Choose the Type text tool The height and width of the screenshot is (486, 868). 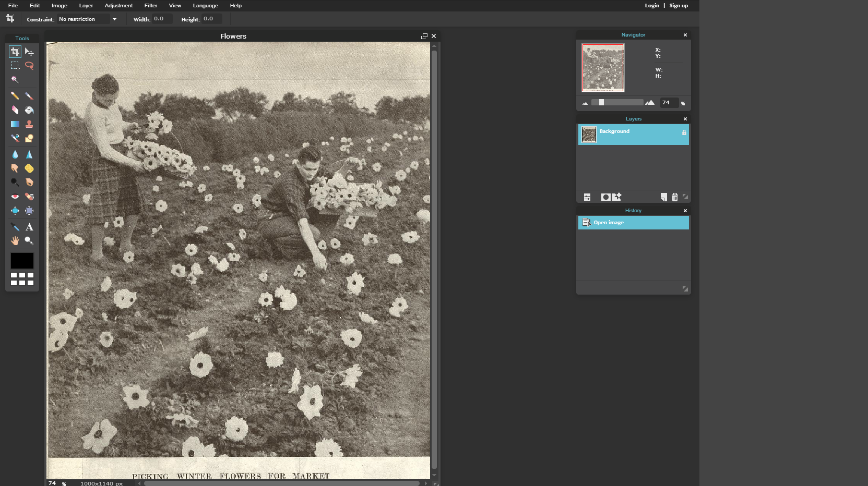(29, 227)
